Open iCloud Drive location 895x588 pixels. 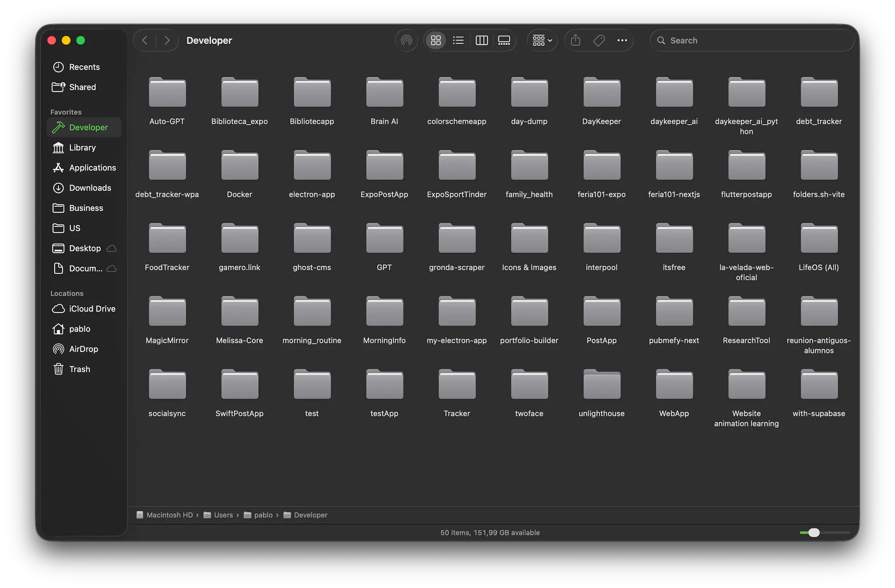[92, 309]
